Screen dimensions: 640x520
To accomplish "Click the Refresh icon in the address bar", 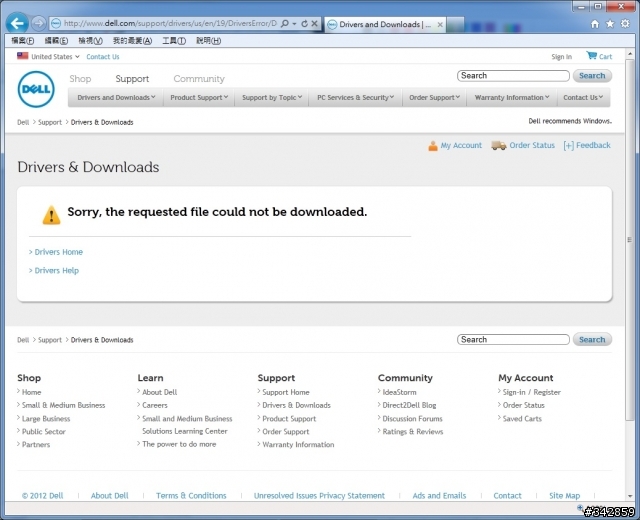I will pyautogui.click(x=304, y=24).
